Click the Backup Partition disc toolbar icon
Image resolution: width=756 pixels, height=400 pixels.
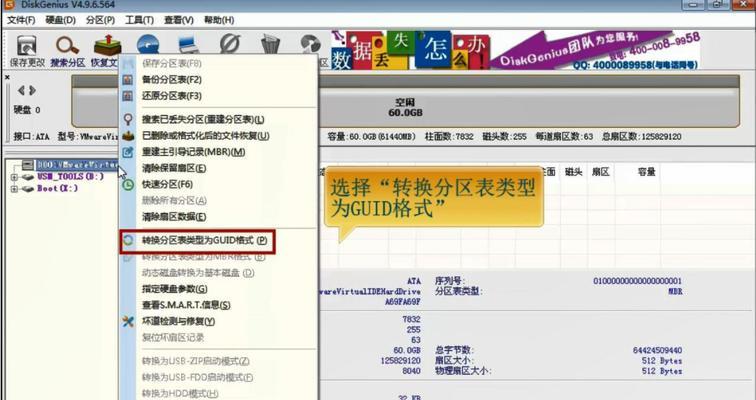(x=310, y=44)
